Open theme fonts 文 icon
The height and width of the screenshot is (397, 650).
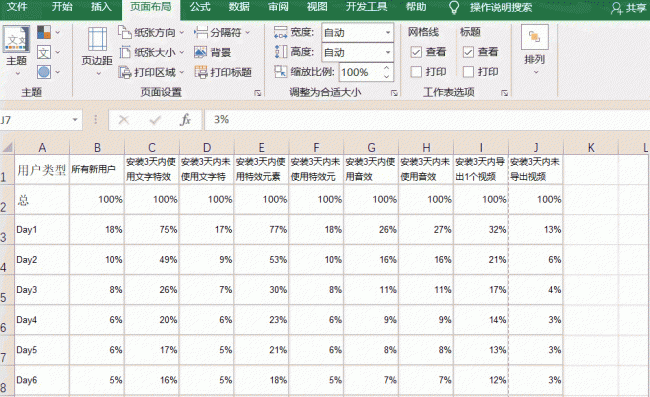44,52
